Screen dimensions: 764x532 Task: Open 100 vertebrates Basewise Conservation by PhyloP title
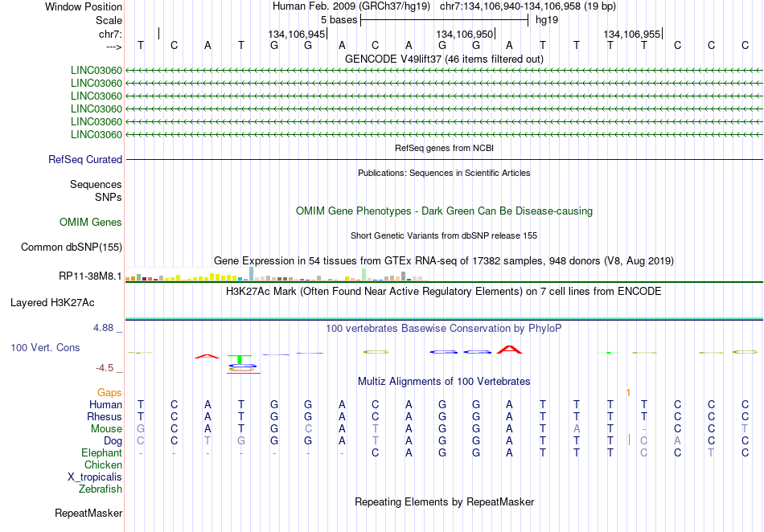(x=444, y=328)
